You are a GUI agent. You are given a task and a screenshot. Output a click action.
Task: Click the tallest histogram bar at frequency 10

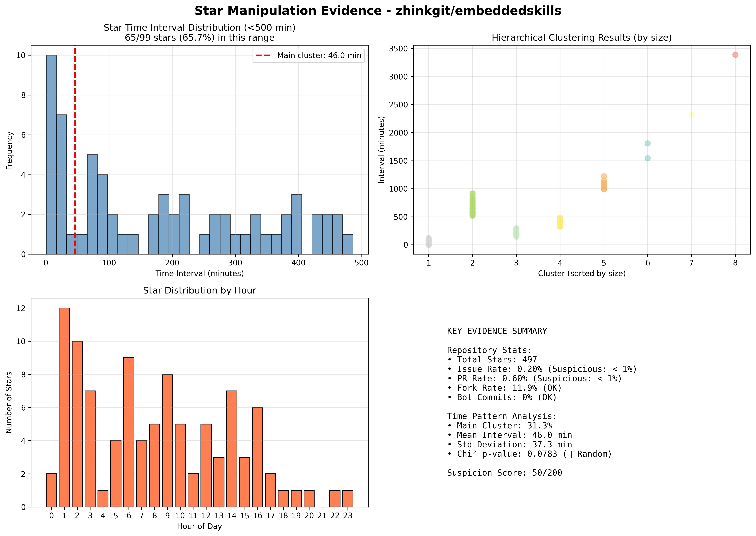[x=51, y=155]
